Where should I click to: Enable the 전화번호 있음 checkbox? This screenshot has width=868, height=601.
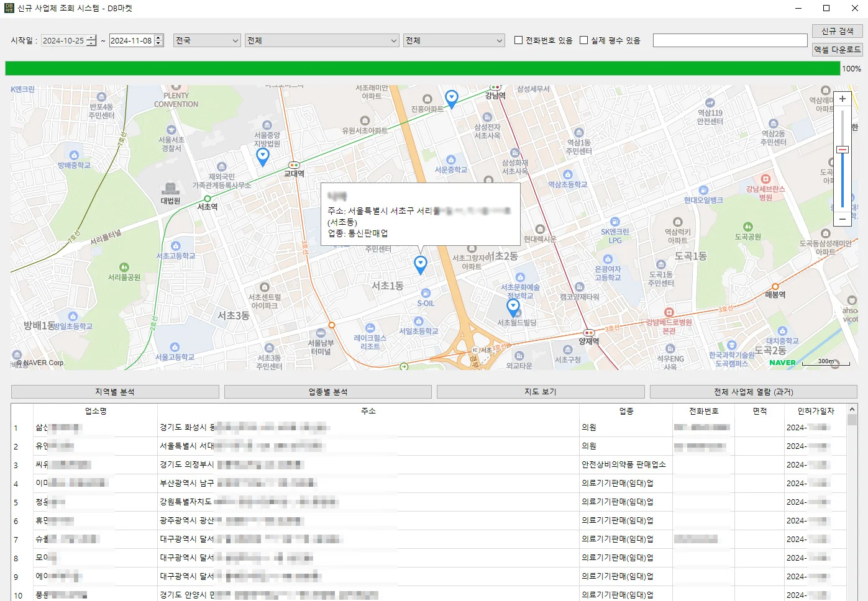pos(518,40)
